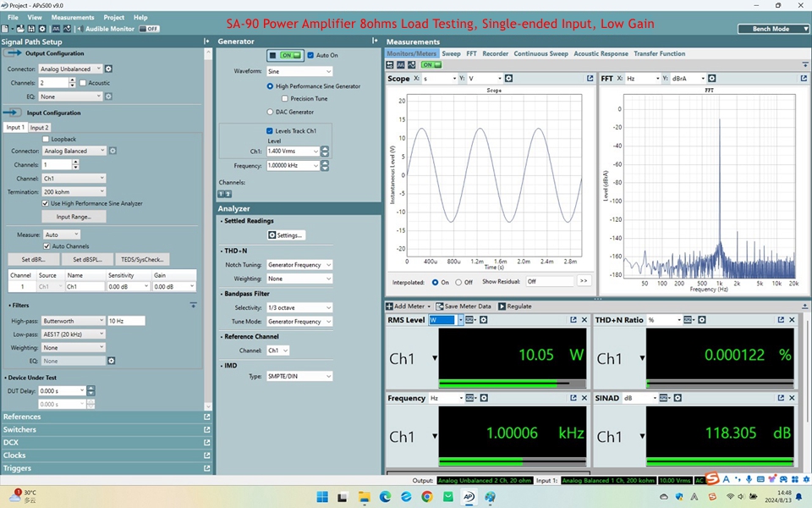Viewport: 812px width, 508px height.
Task: Select the DAC Generator radio button
Action: [270, 112]
